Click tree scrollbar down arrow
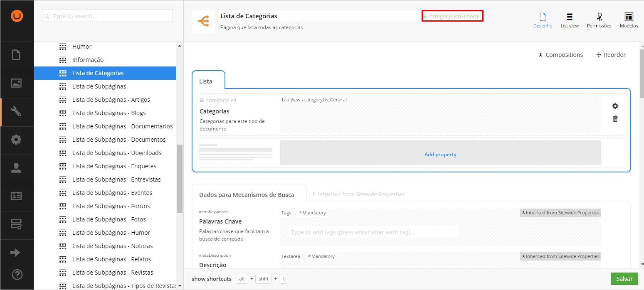 pyautogui.click(x=180, y=286)
